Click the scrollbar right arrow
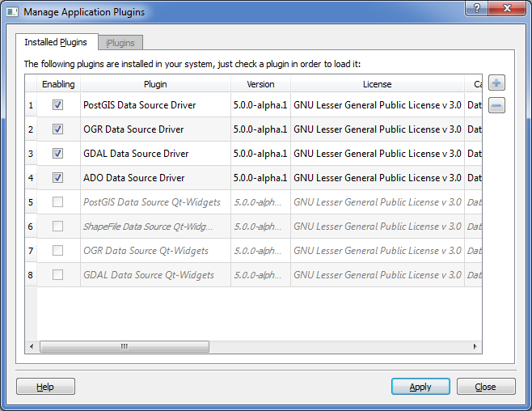Screen dimensions: 532x411 pos(475,346)
